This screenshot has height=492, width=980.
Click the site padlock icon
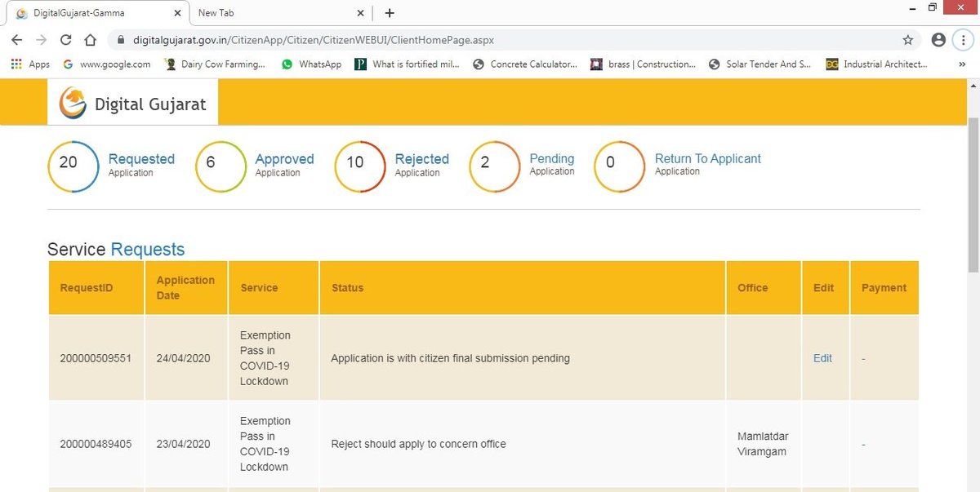coord(120,39)
